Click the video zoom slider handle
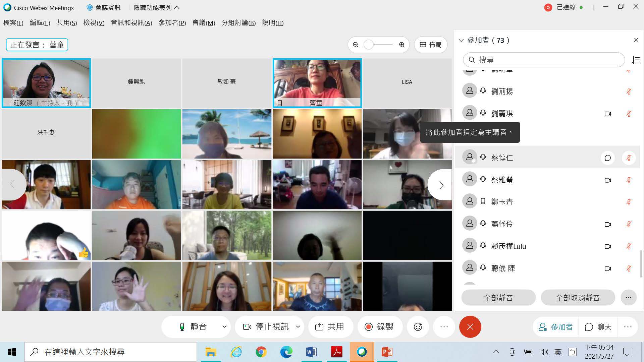 [x=369, y=45]
